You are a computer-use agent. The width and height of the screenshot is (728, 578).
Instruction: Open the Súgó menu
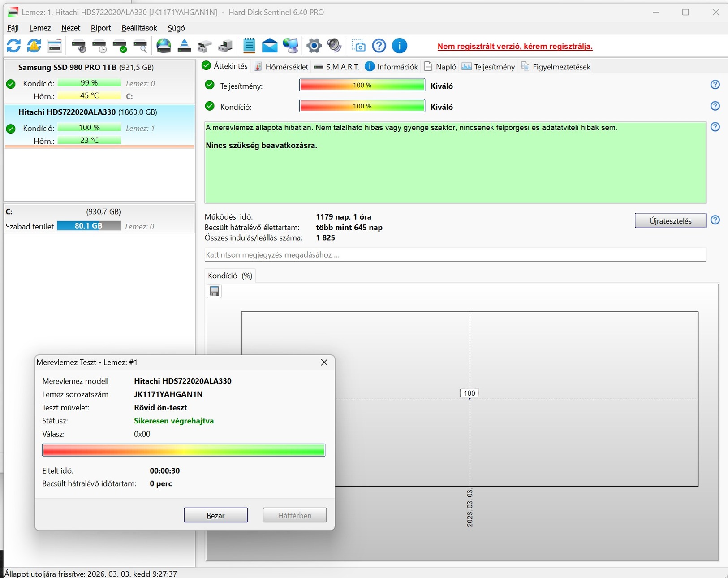[x=176, y=28]
